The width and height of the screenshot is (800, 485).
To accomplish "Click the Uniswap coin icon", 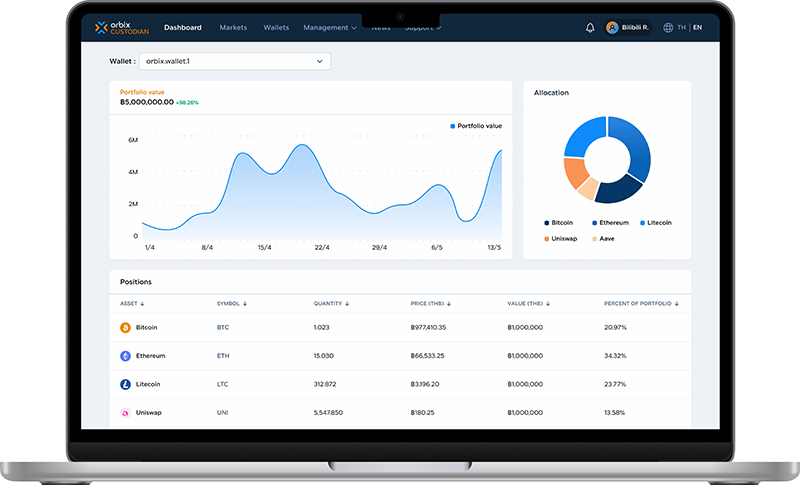I will 125,412.
